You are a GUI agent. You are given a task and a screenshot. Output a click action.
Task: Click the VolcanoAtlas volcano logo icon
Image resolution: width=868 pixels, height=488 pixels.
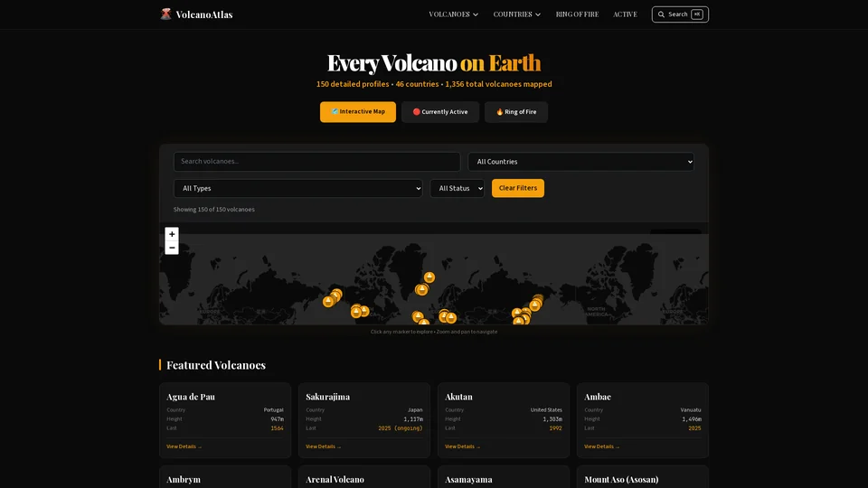[x=165, y=14]
